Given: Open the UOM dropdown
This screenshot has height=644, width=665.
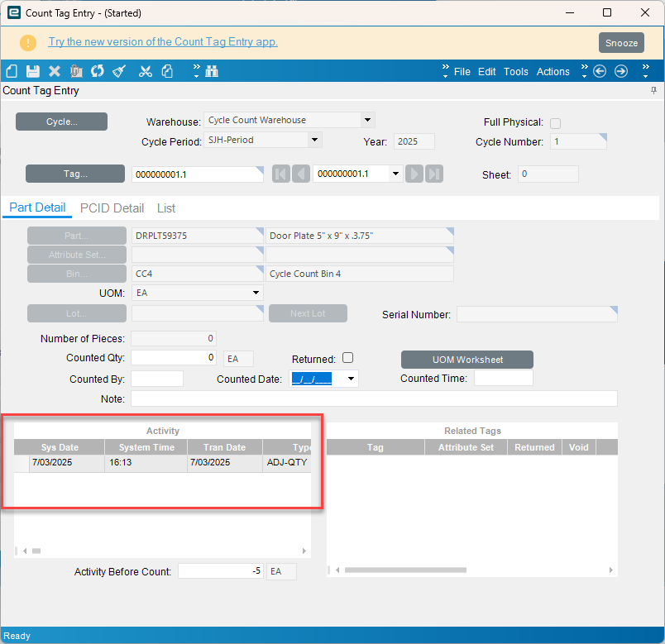Looking at the screenshot, I should (256, 293).
